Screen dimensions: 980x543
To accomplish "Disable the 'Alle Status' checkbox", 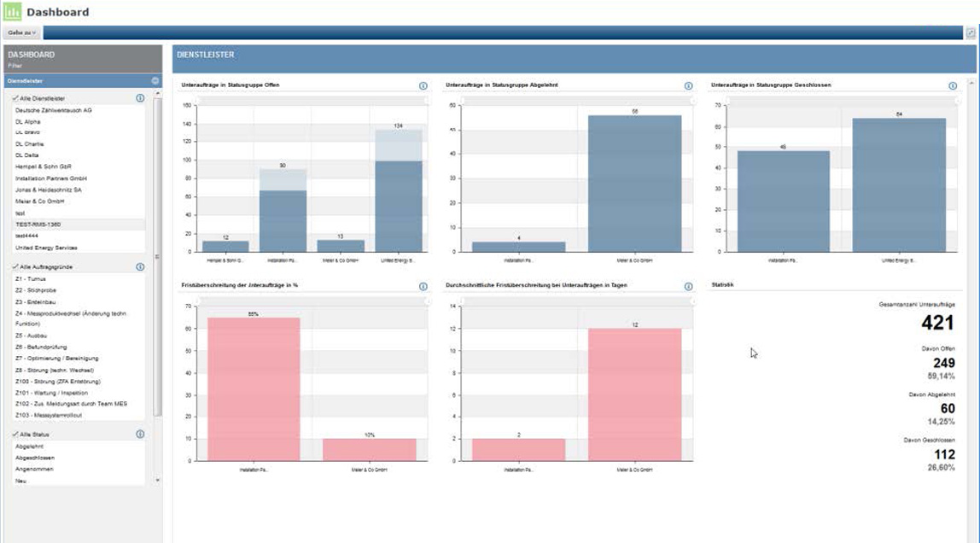I will [14, 433].
